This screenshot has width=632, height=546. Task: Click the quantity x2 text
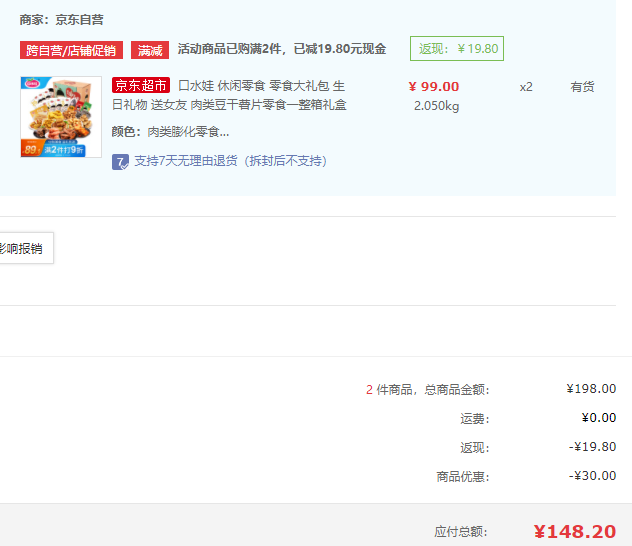(x=526, y=87)
